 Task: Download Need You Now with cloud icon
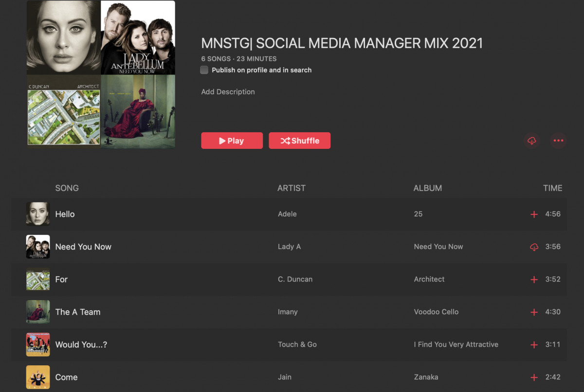tap(534, 247)
